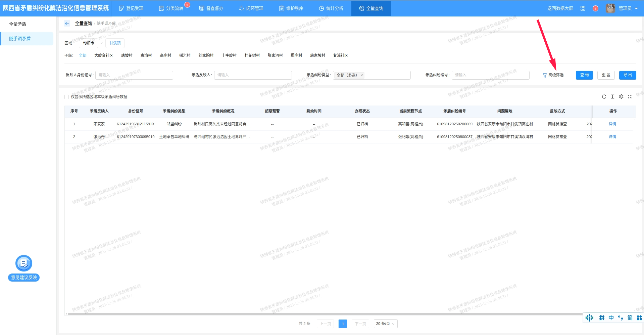Open the 矛盾纠纷类型 multi-select dropdown
644x335 pixels.
coord(386,75)
